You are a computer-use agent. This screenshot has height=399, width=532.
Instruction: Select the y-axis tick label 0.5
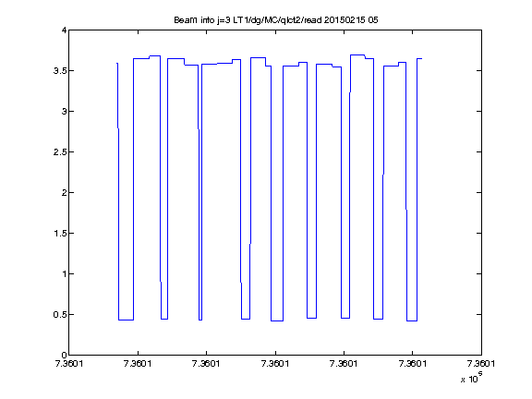coord(60,315)
